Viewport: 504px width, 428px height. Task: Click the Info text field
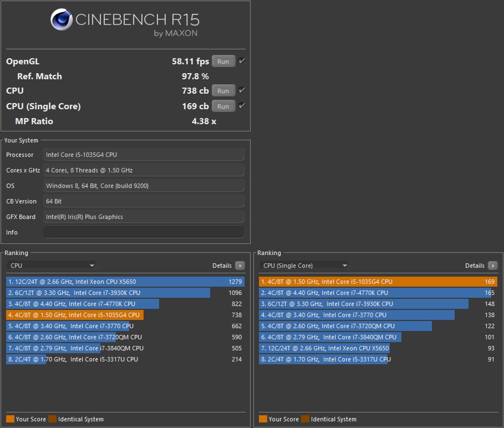(x=144, y=232)
